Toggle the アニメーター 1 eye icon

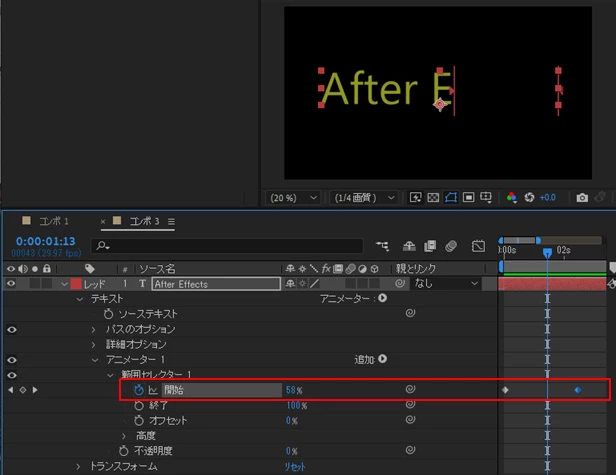point(12,360)
